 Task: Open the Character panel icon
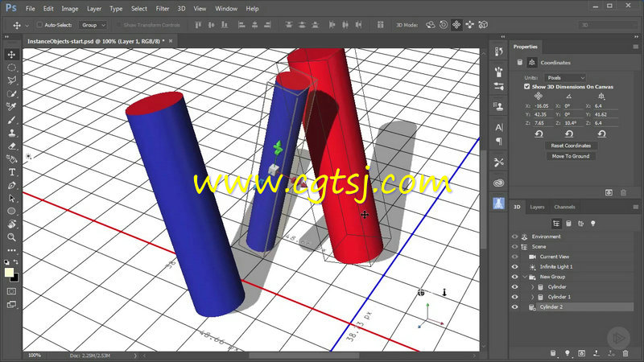[498, 127]
